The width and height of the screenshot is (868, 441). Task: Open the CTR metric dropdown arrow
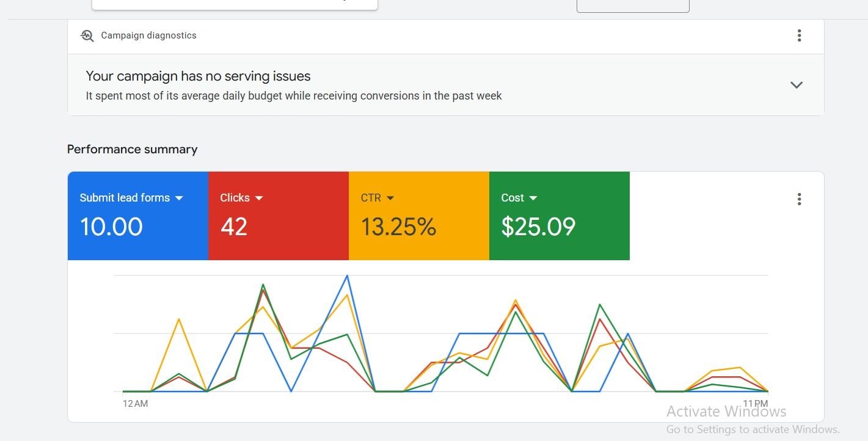[390, 198]
